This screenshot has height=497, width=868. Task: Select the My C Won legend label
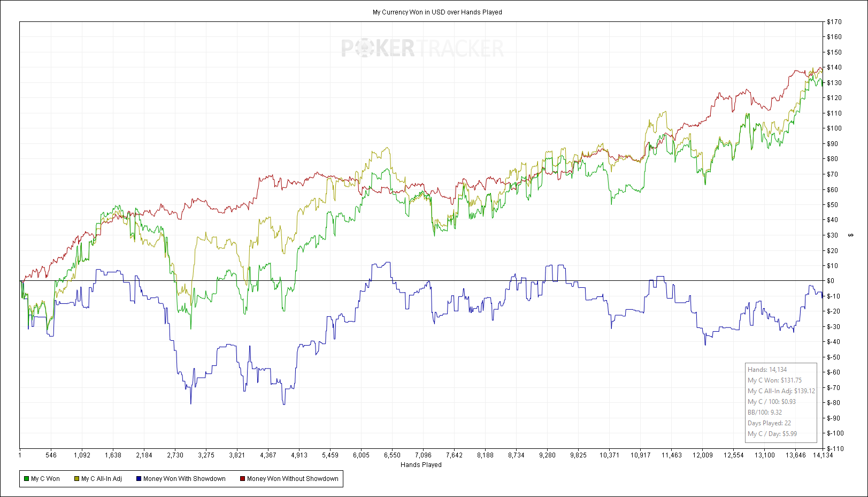coord(45,479)
